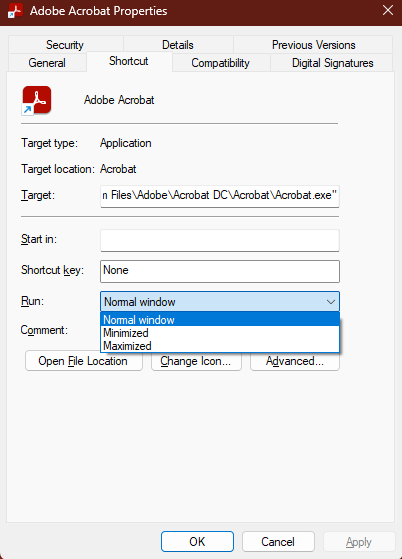Click the Shortcut key field
This screenshot has height=559, width=402.
[220, 271]
